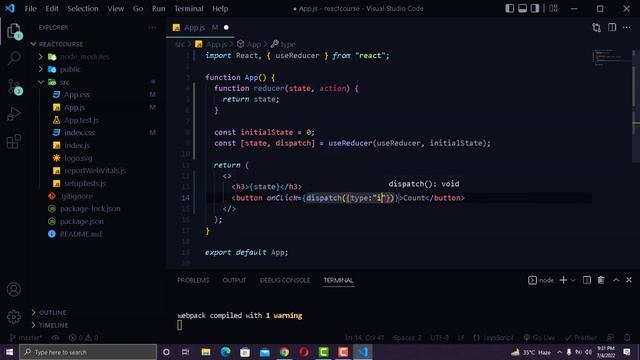The width and height of the screenshot is (640, 360).
Task: Open the Search view in activity bar
Action: [14, 58]
